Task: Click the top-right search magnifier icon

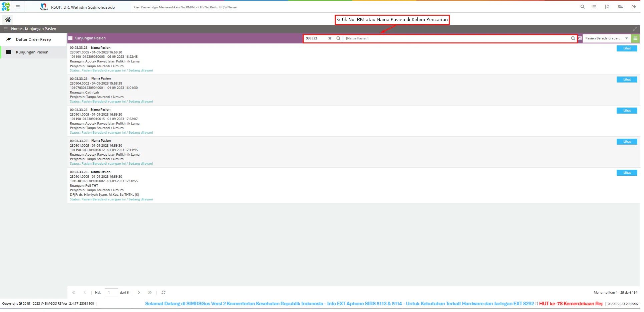Action: pos(583,7)
